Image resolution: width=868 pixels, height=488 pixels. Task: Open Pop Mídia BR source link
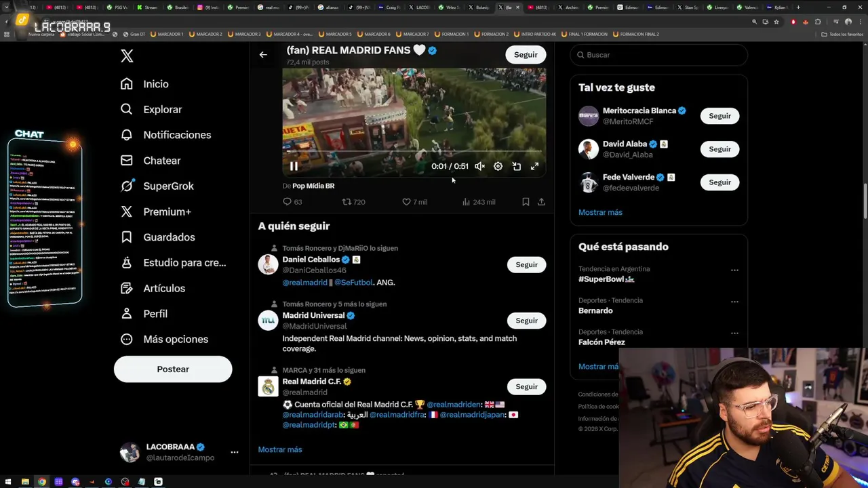coord(313,186)
